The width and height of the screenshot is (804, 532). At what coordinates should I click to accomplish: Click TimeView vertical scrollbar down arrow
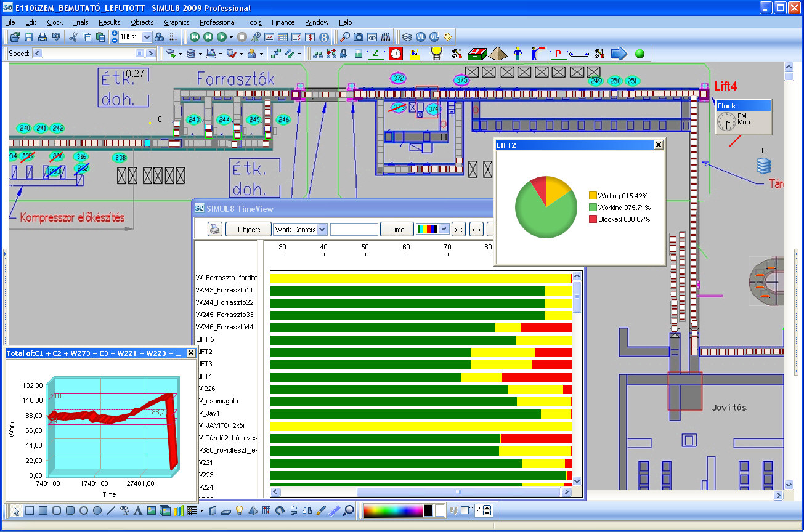click(577, 481)
